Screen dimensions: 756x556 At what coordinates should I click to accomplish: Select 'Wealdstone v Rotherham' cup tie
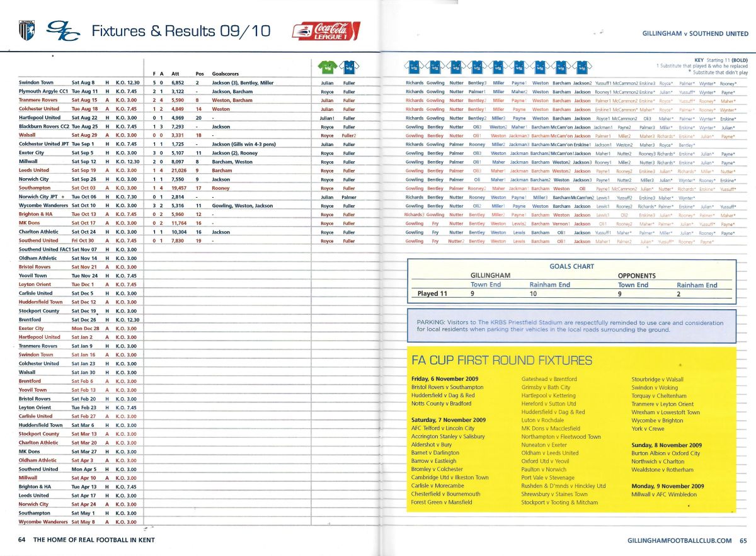[662, 470]
